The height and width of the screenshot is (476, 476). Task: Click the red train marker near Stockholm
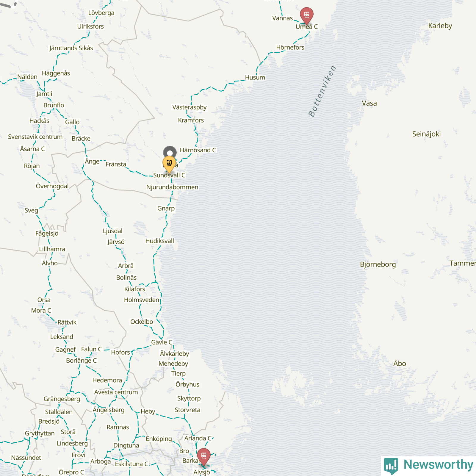coord(204,457)
